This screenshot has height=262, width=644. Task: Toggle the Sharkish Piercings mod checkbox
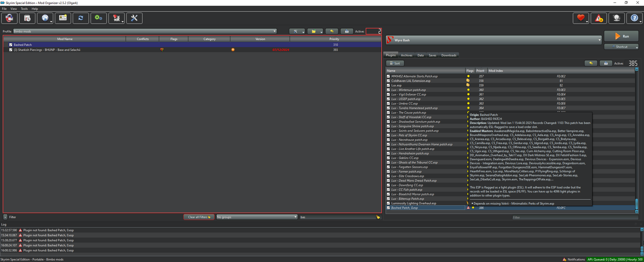tap(11, 50)
